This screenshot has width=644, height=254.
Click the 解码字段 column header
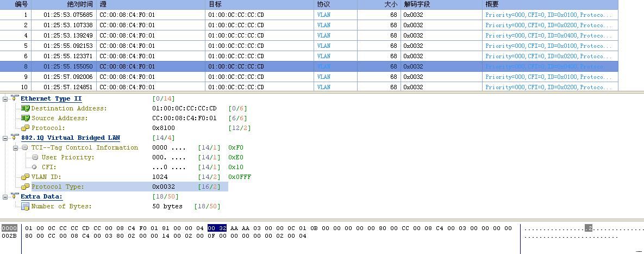pos(416,4)
